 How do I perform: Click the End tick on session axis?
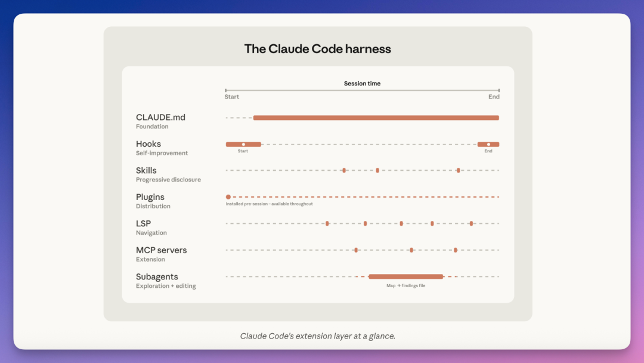coord(499,90)
